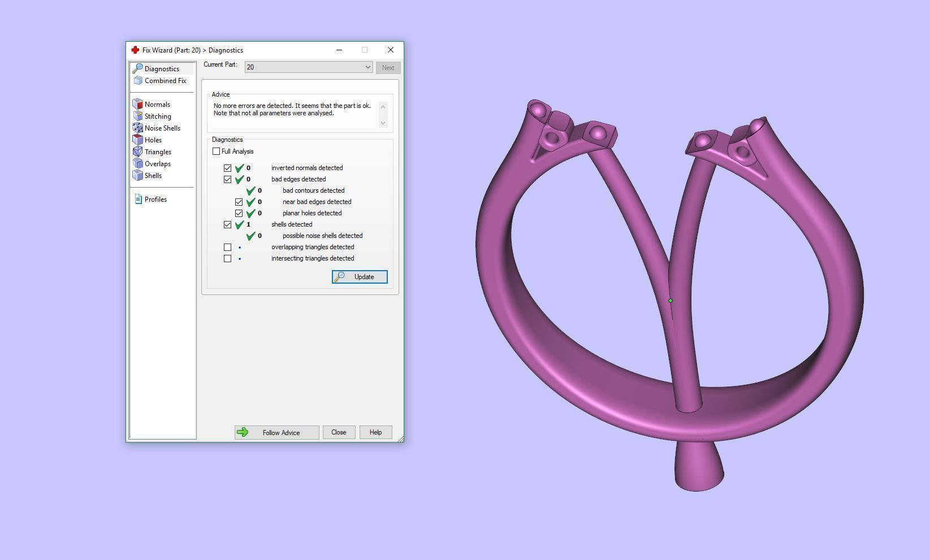Open the Shells fix icon
The image size is (930, 560).
tap(138, 176)
